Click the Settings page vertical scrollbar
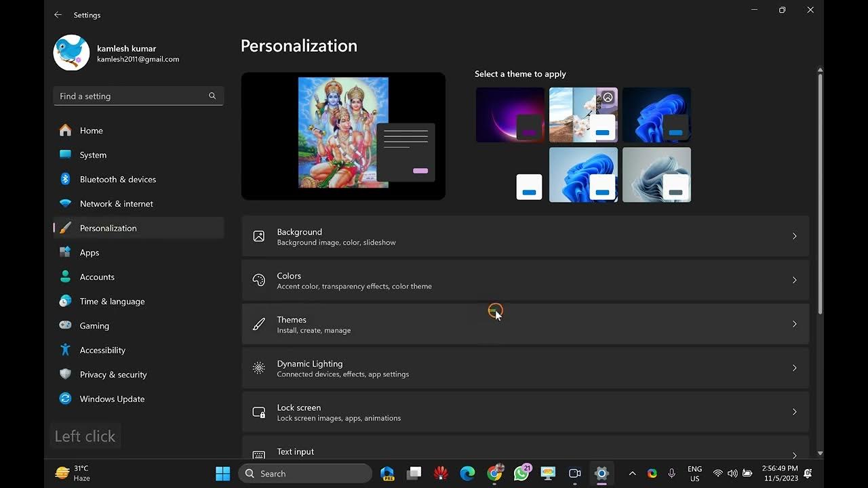Image resolution: width=868 pixels, height=488 pixels. (820, 193)
